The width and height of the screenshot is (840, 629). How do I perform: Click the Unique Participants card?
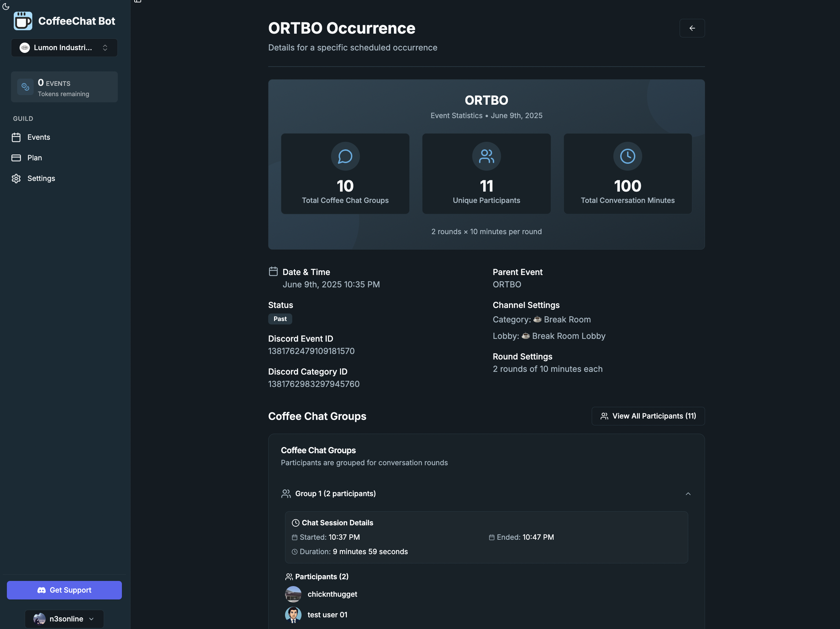tap(486, 173)
